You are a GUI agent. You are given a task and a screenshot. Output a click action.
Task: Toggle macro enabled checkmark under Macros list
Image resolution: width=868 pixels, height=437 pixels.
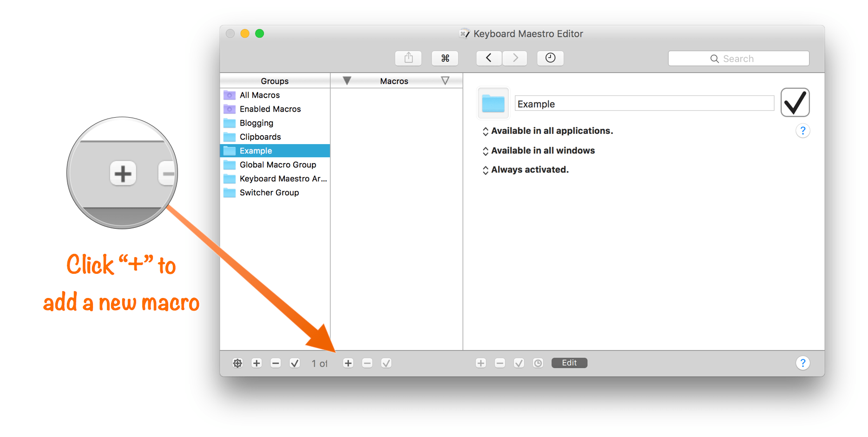(386, 363)
